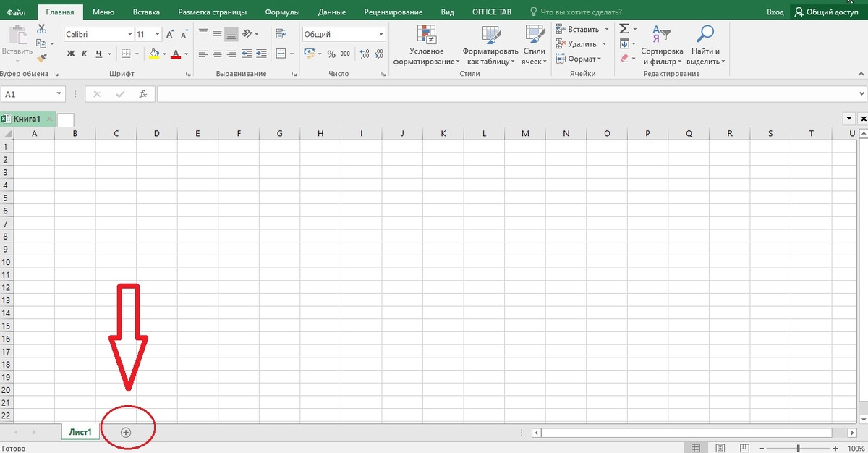Toggle Bold Ж formatting
Viewport: 868px width, 453px height.
pos(71,54)
